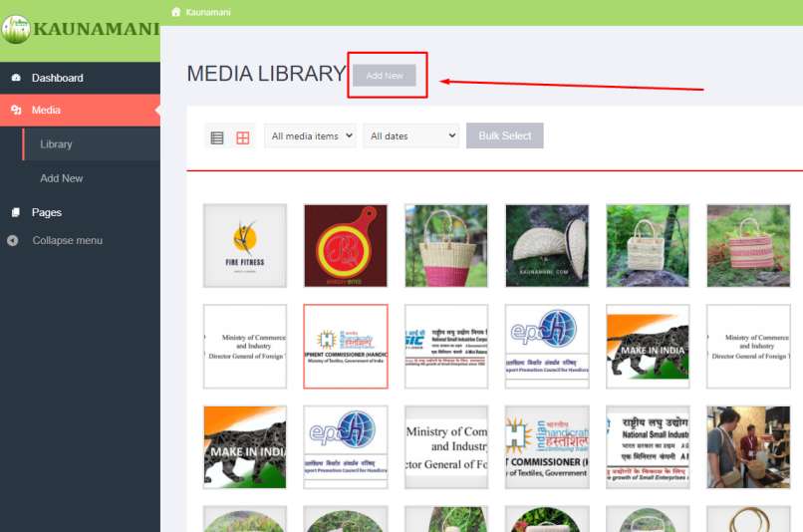Open the Pages menu item

80,212
